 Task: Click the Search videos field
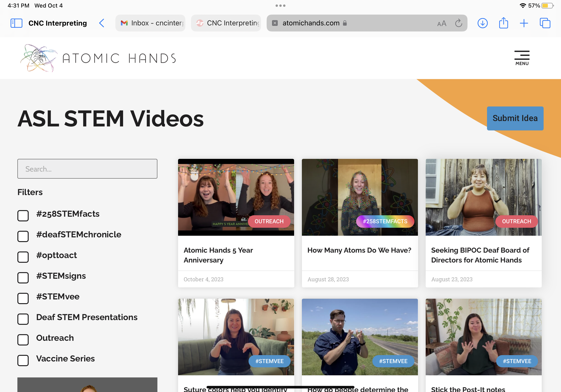point(87,169)
